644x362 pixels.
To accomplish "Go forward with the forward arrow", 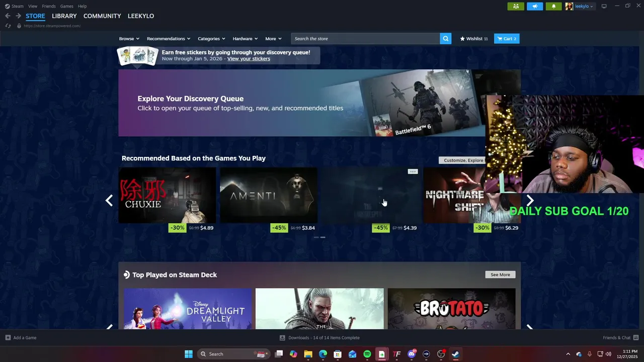I will click(x=18, y=16).
